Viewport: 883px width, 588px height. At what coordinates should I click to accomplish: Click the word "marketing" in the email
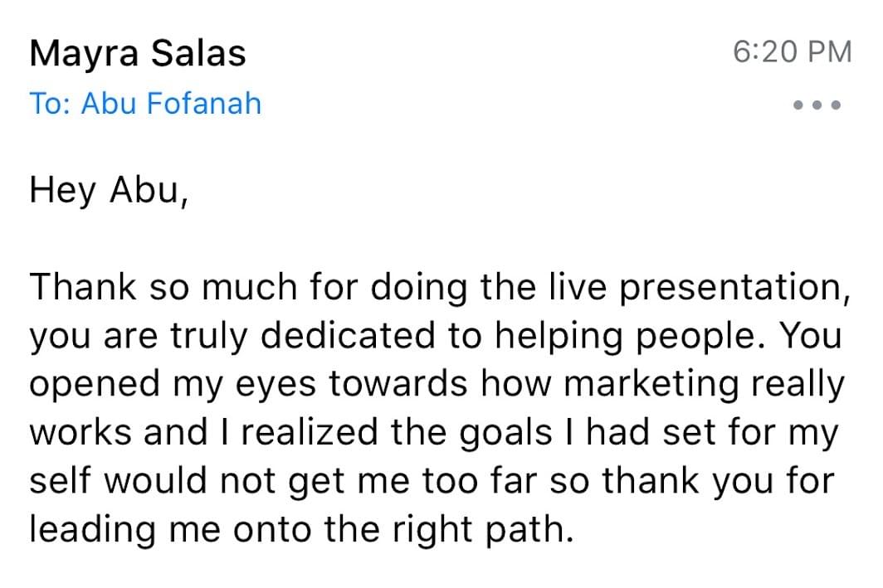pyautogui.click(x=651, y=386)
